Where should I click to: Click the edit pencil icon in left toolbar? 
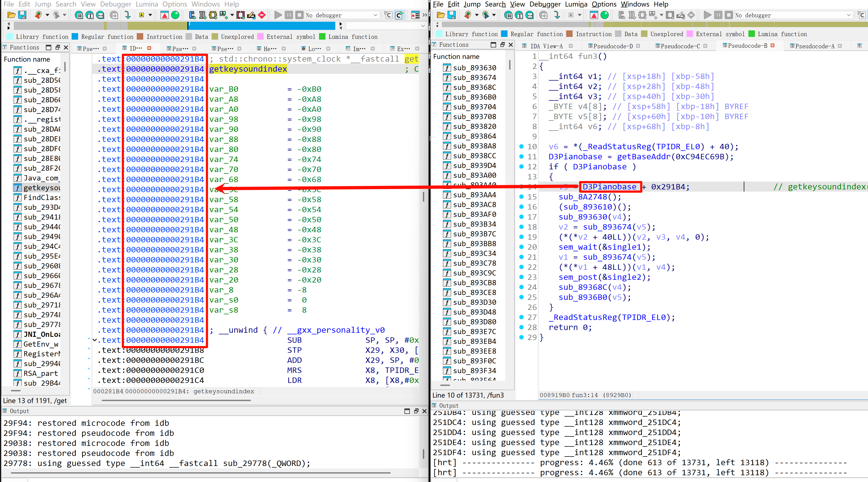click(251, 15)
